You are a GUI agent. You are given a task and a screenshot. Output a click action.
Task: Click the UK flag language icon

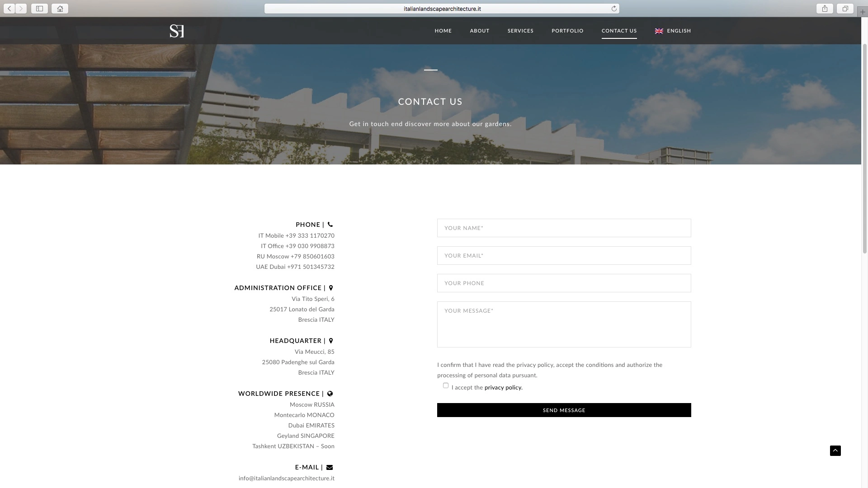click(659, 31)
